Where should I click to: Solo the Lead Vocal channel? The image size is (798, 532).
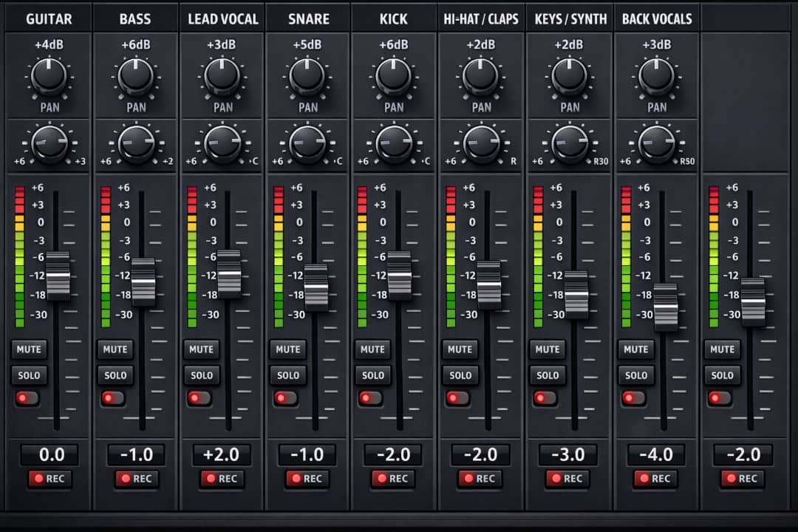click(202, 375)
